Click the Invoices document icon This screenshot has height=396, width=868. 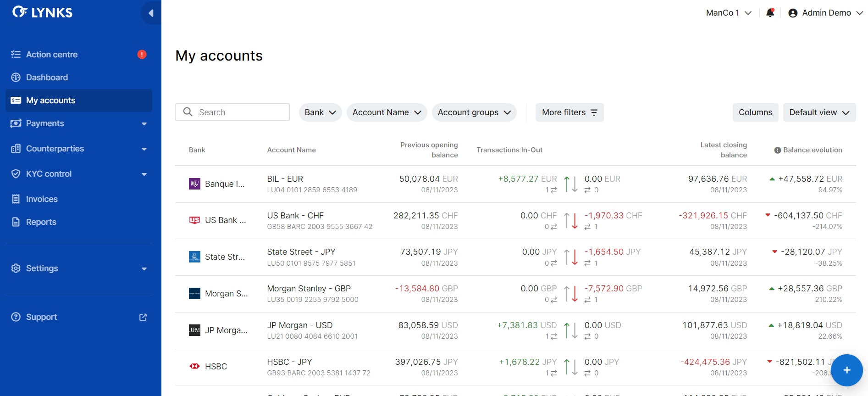pyautogui.click(x=16, y=199)
